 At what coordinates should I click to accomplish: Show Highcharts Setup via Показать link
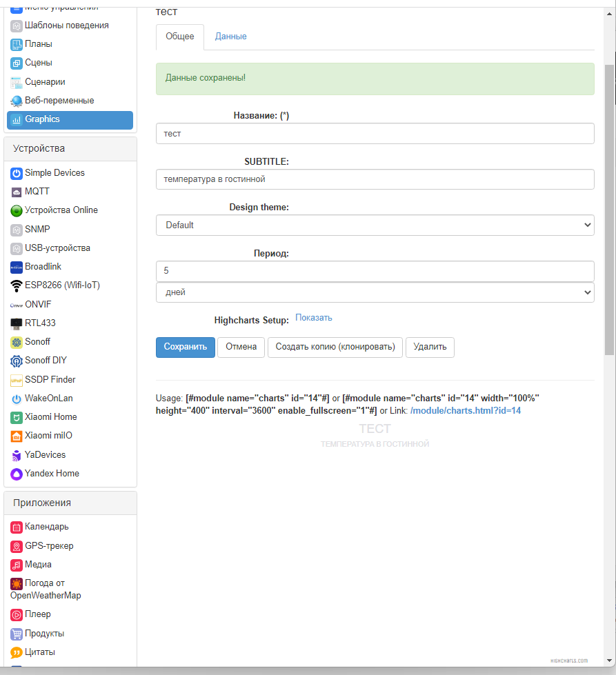click(x=314, y=318)
